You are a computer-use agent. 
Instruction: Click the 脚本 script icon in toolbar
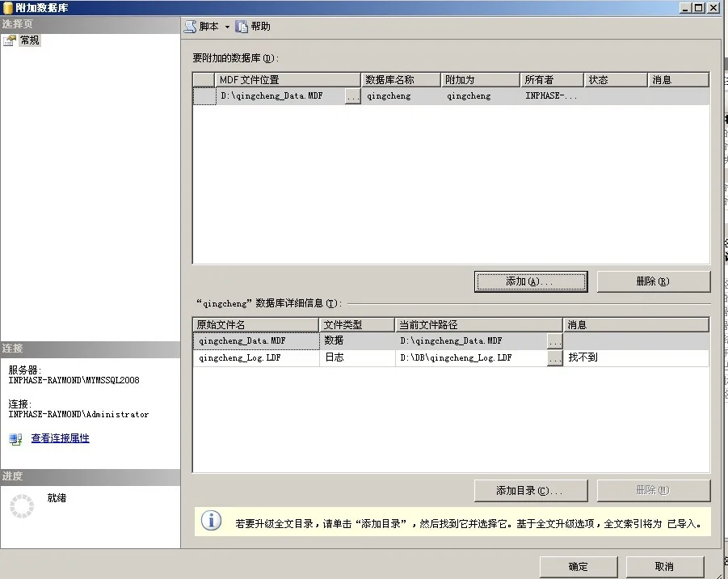pos(190,27)
